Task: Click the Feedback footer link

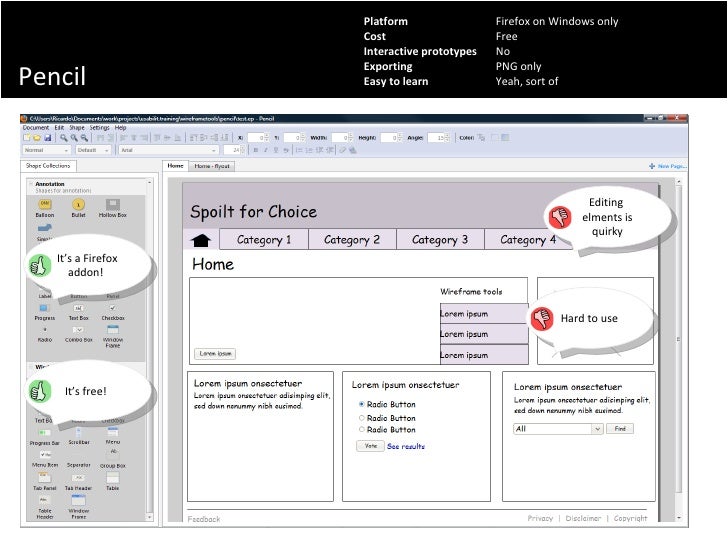Action: pos(204,519)
